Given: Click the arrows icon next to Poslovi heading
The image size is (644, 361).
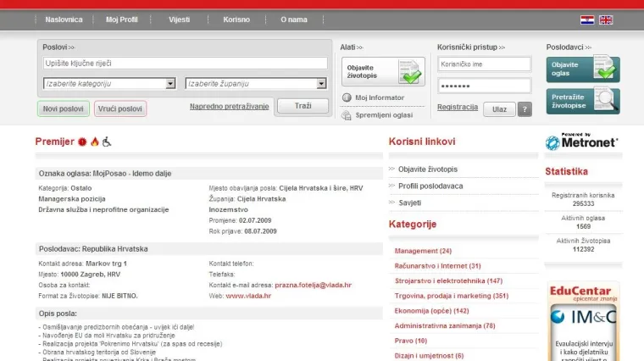Looking at the screenshot, I should point(72,47).
